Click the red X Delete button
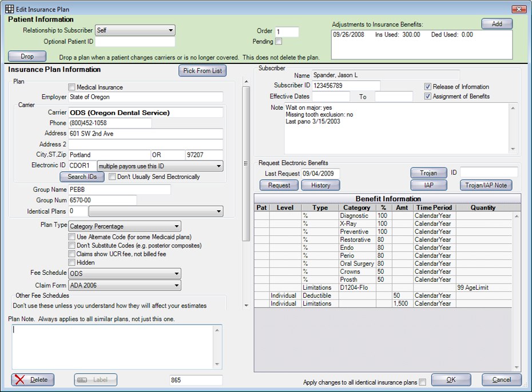Image resolution: width=532 pixels, height=392 pixels. tap(33, 379)
